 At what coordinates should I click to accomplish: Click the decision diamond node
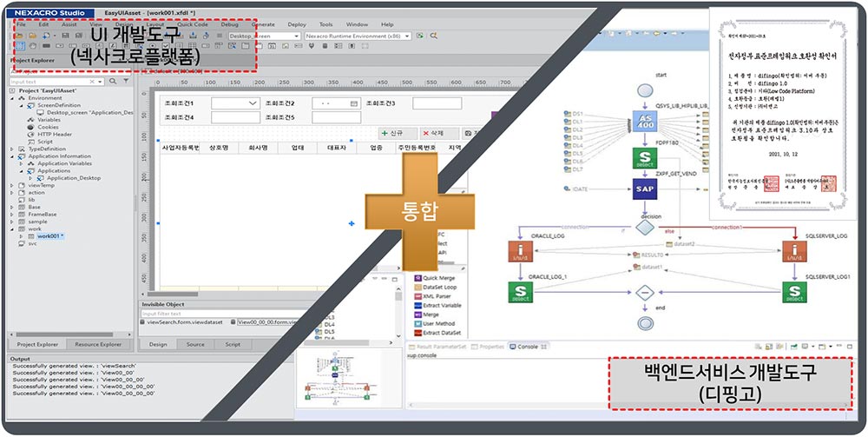coord(644,227)
